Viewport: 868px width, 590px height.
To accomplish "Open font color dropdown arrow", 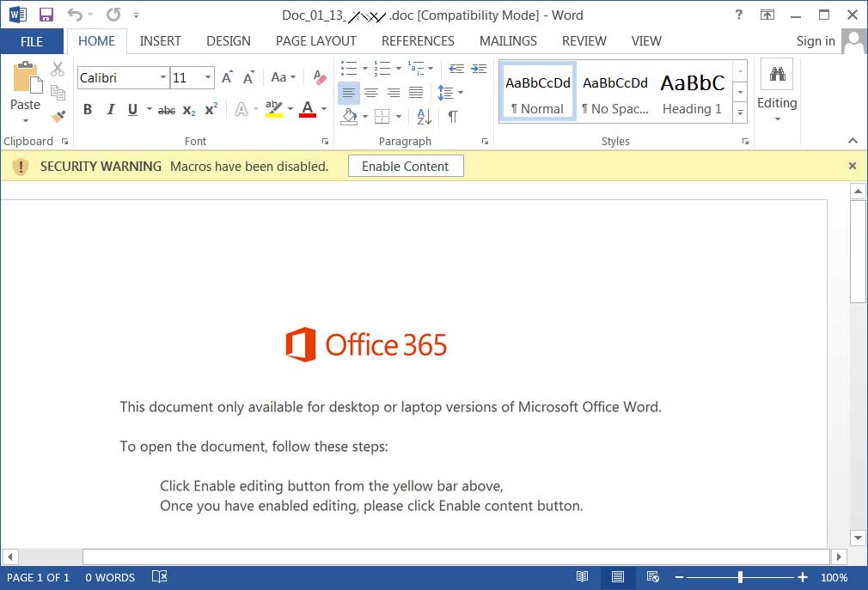I will click(x=324, y=109).
